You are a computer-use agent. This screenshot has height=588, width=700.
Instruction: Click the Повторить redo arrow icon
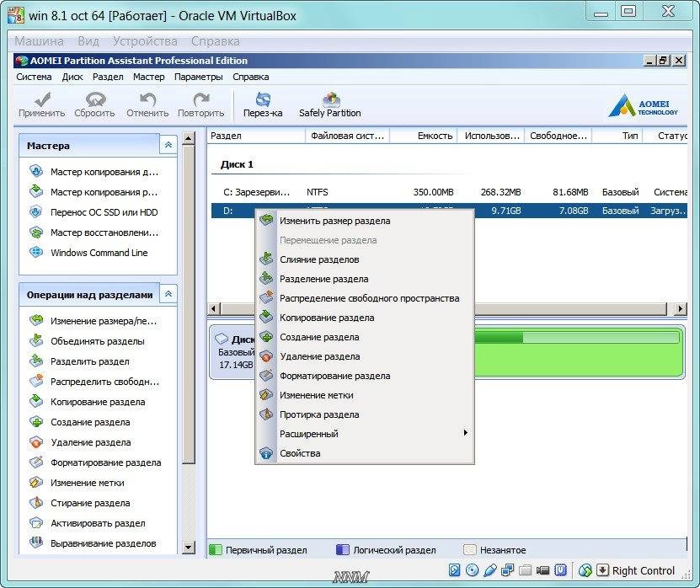[x=201, y=99]
